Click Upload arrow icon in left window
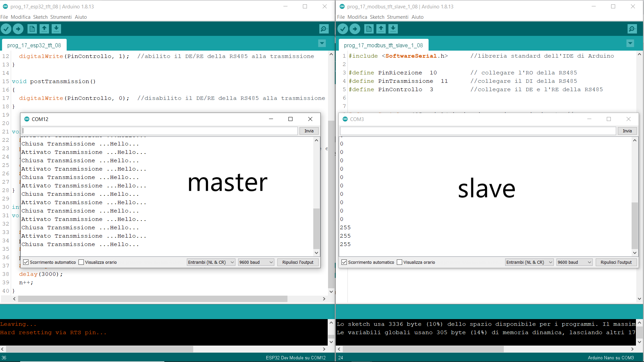This screenshot has height=362, width=644. (x=18, y=29)
